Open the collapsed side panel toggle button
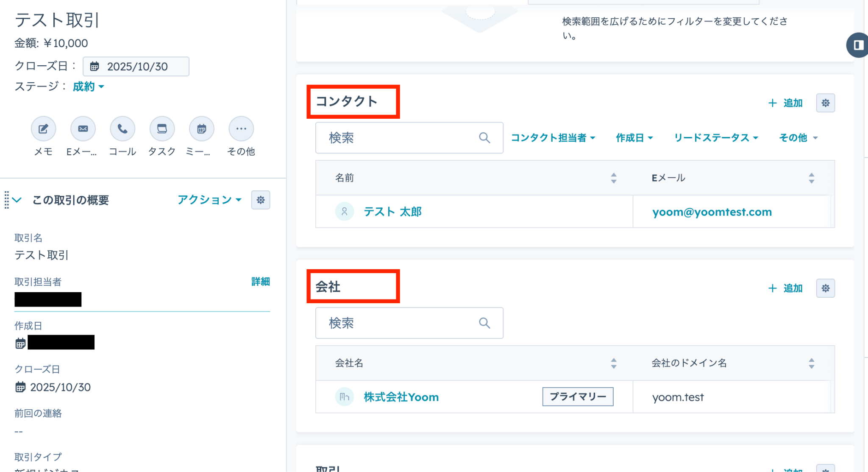 [x=858, y=45]
